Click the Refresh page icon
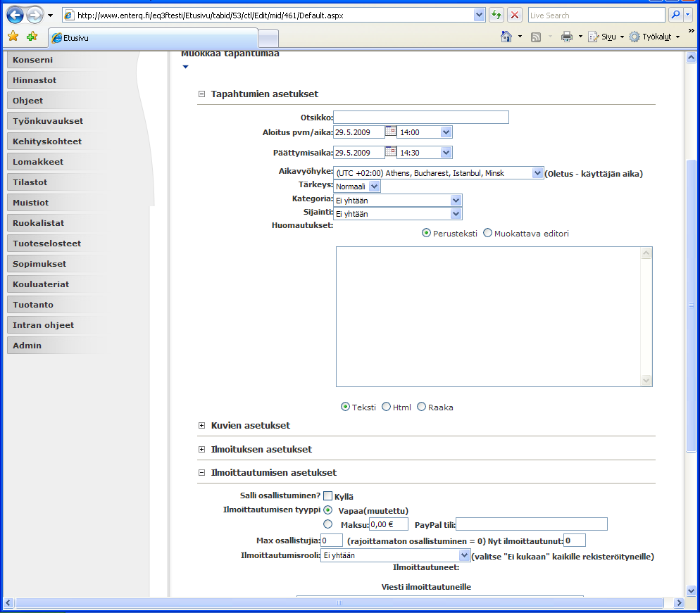Screen dimensions: 700x613 point(496,15)
